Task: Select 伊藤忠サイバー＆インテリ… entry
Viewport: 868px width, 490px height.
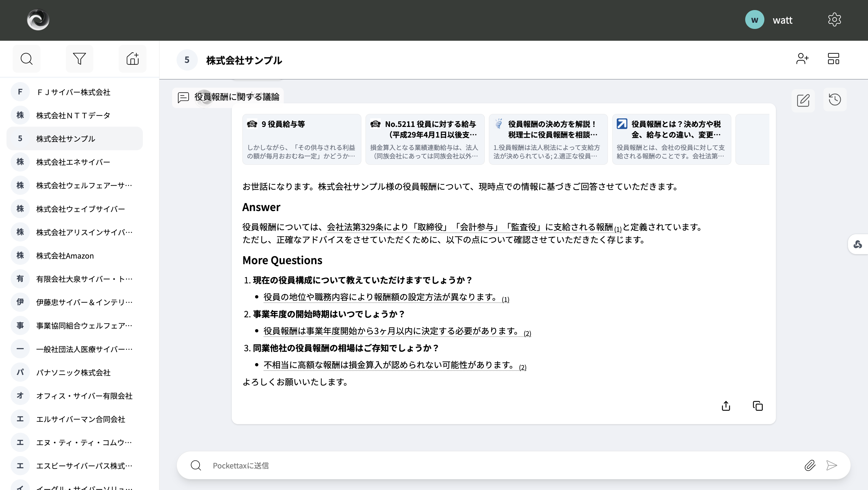Action: tap(75, 302)
